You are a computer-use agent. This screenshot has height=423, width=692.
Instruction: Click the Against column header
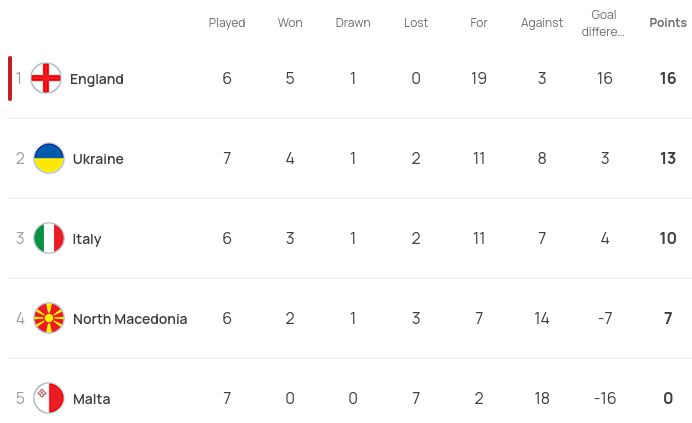click(x=542, y=23)
